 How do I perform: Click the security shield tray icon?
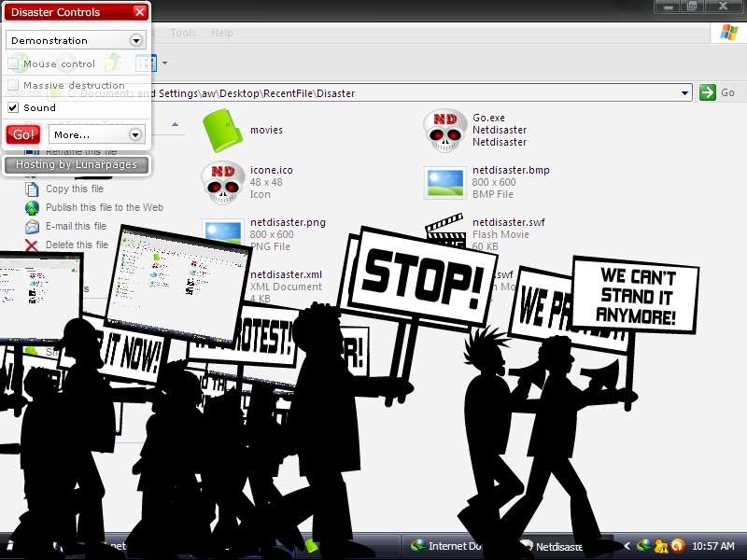(661, 546)
